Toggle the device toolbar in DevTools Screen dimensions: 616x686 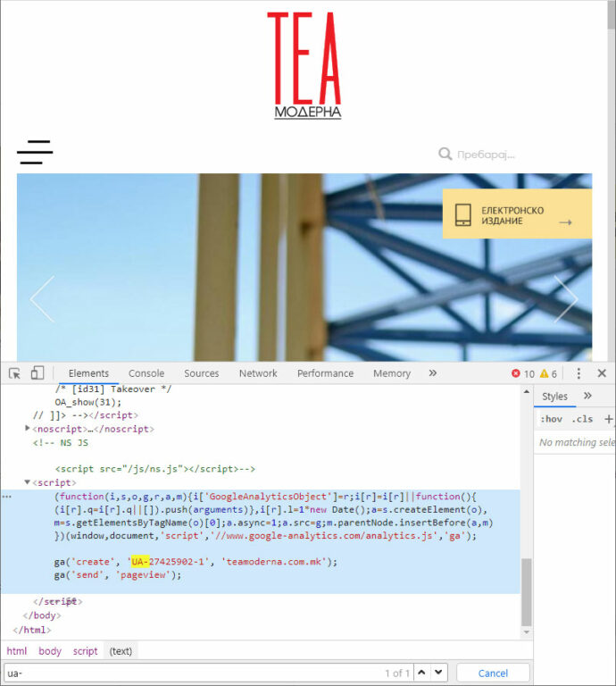[37, 373]
